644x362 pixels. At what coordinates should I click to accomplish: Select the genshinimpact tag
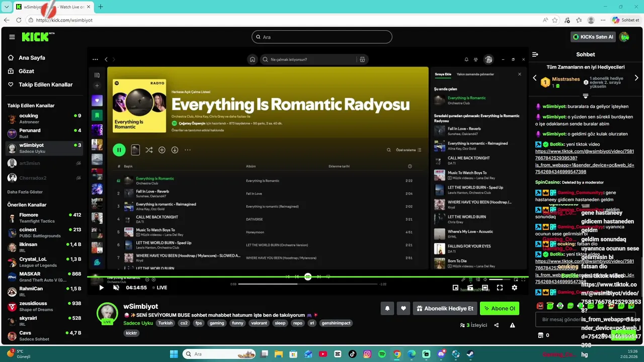click(336, 323)
